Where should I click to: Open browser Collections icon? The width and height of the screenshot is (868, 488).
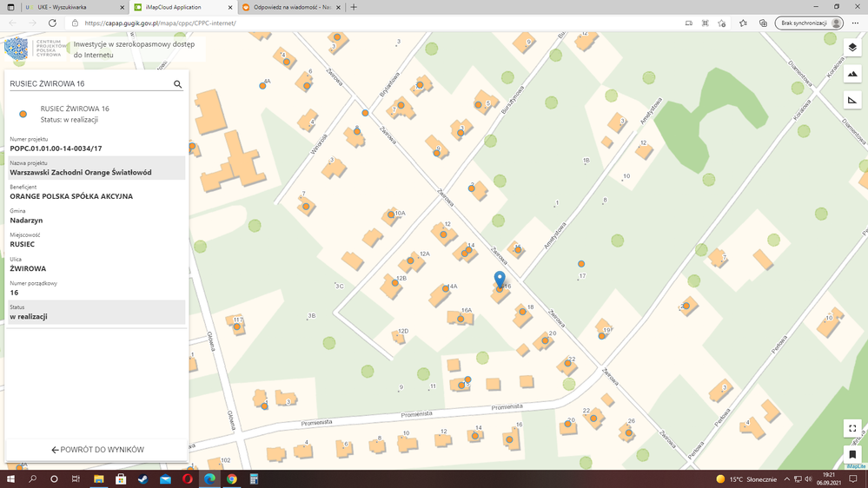click(x=763, y=23)
